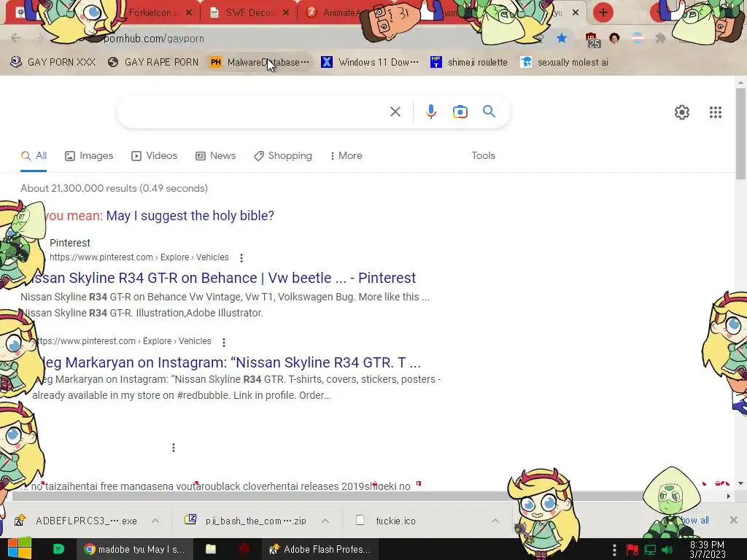Click three-dot menu of third result
This screenshot has height=560, width=747.
(x=174, y=448)
